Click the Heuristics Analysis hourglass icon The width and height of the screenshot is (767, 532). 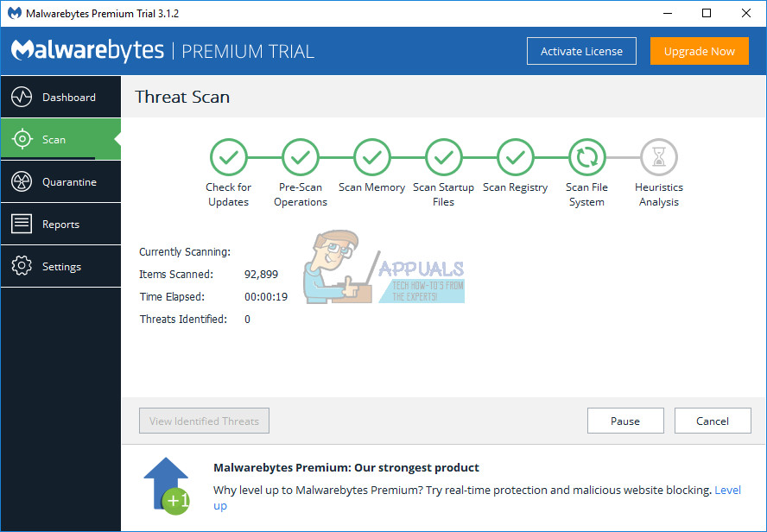[659, 157]
